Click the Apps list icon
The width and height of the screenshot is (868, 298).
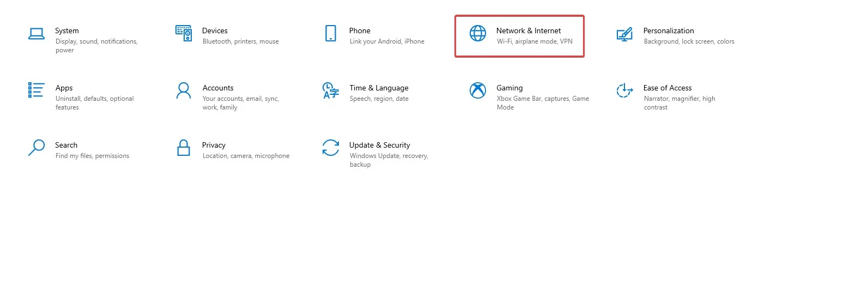click(x=36, y=90)
